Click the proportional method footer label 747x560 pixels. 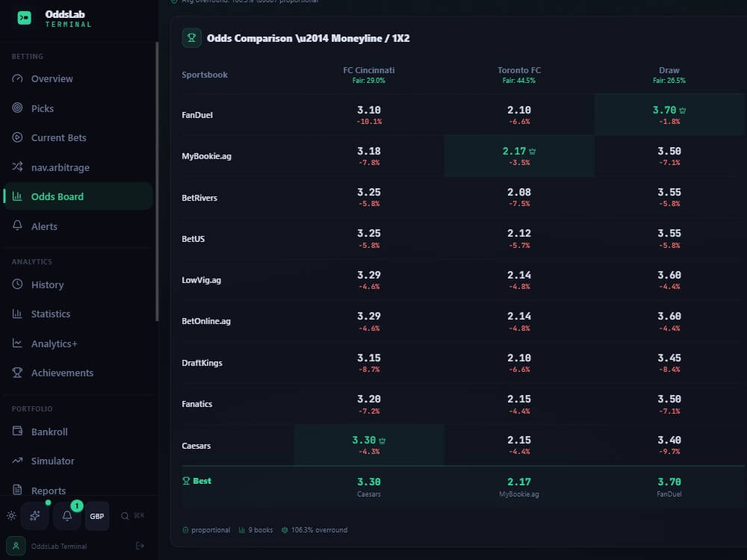[x=206, y=530]
